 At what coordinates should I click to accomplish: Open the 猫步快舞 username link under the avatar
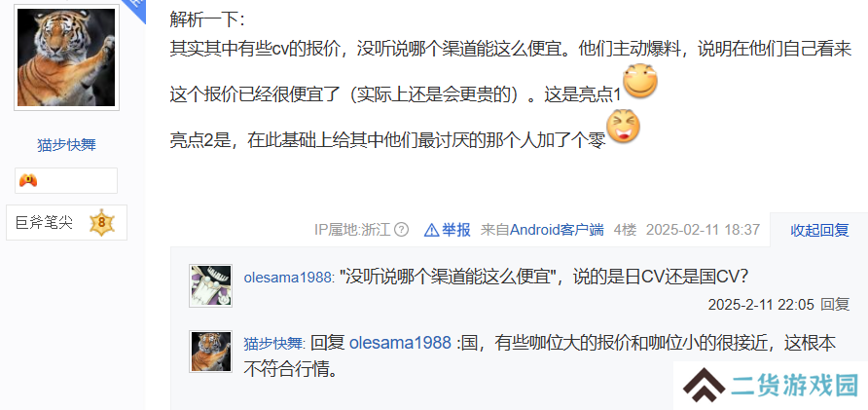pos(66,145)
